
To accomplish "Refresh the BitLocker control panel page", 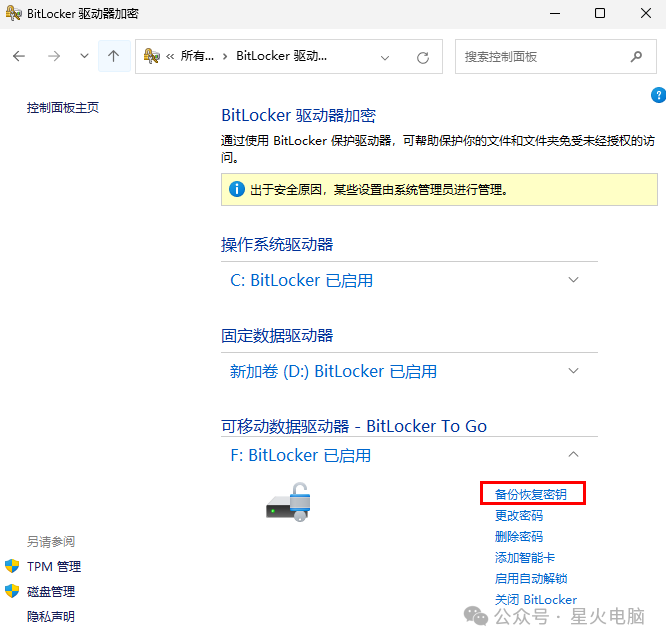I will pyautogui.click(x=423, y=58).
